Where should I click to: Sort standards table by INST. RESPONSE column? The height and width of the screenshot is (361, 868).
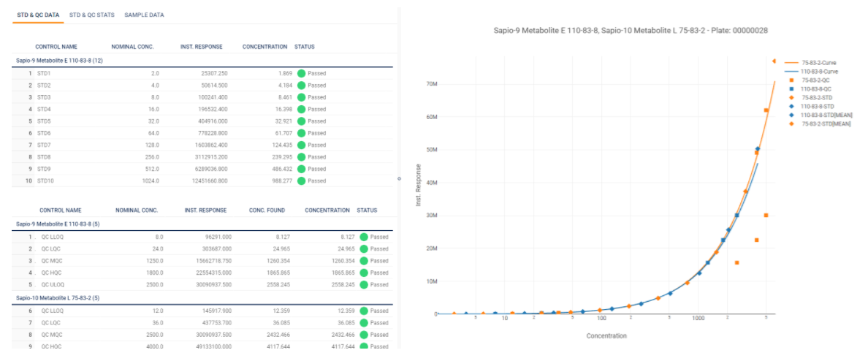pos(202,47)
